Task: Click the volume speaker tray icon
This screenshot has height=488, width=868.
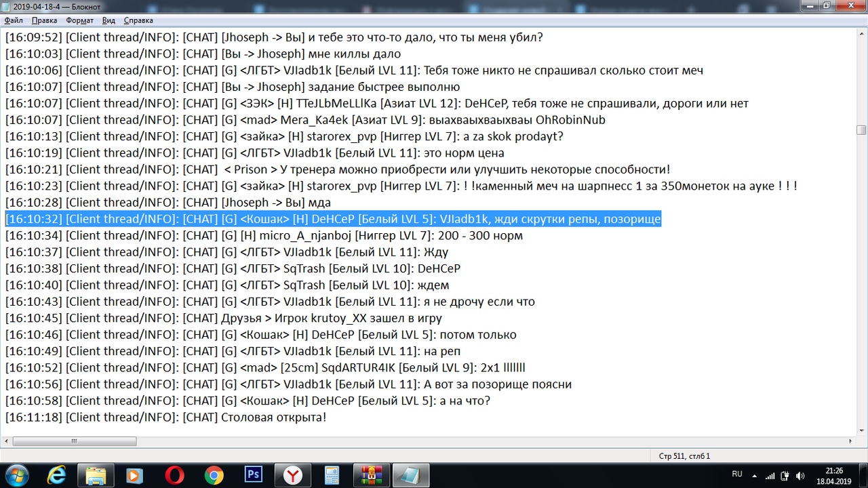Action: (800, 475)
